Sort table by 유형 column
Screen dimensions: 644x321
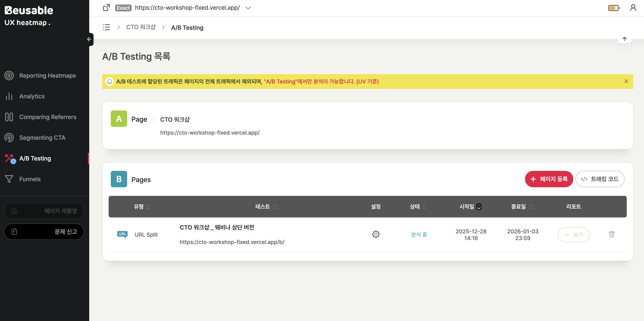pyautogui.click(x=148, y=207)
